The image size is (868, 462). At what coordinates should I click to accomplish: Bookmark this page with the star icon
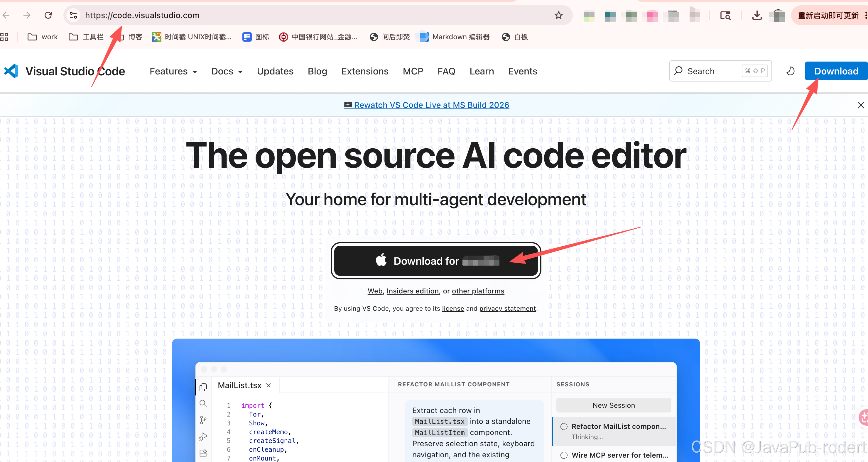point(558,15)
